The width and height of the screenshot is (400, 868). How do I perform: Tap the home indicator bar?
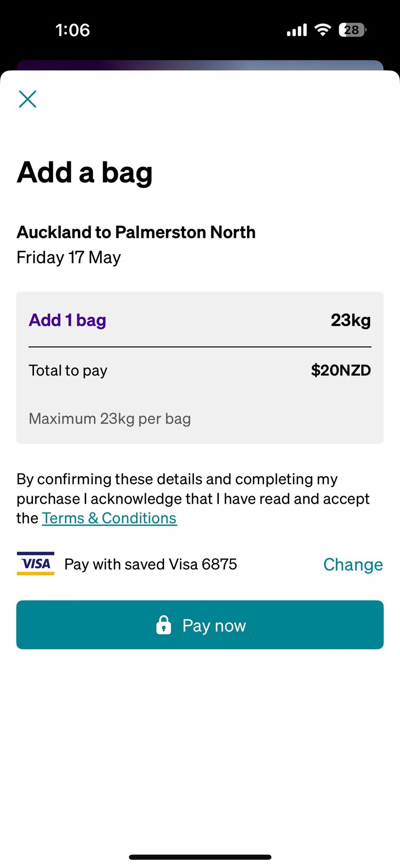[200, 857]
